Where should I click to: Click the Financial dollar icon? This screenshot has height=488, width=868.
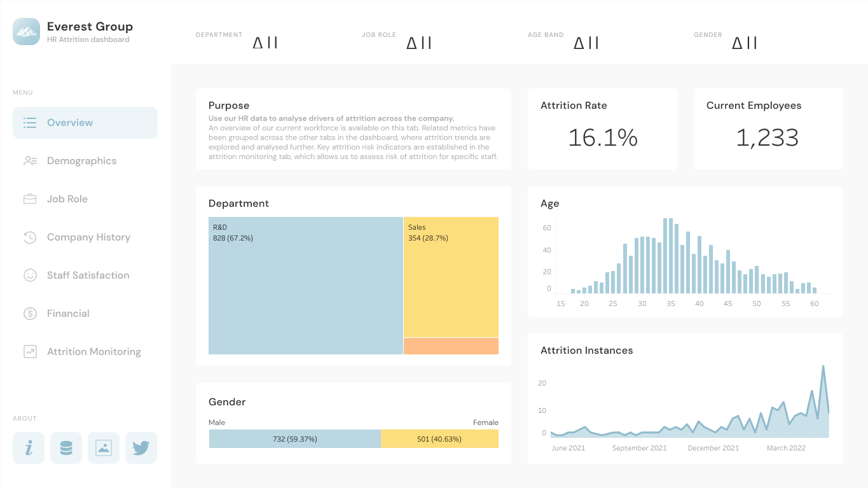click(x=29, y=313)
